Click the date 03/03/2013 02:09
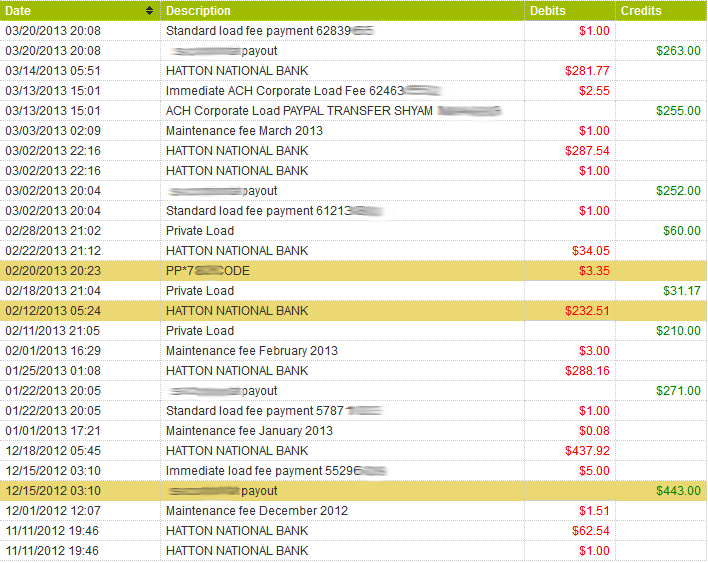This screenshot has height=563, width=708. [53, 131]
